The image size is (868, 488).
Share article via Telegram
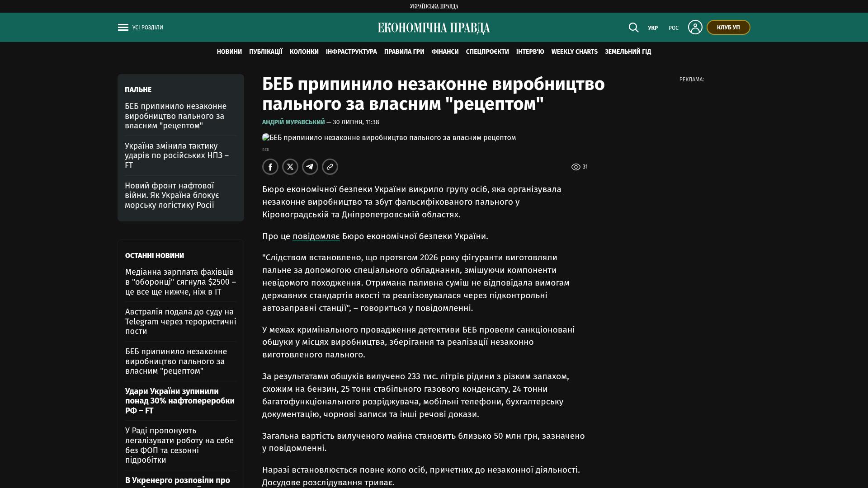[x=310, y=167]
